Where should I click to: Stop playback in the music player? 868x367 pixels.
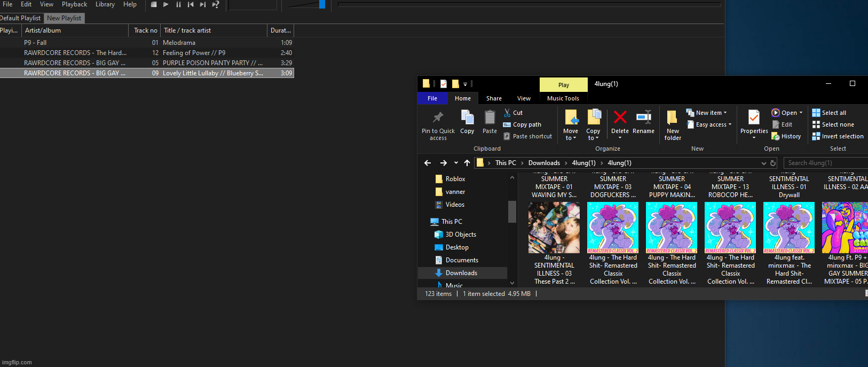(x=154, y=4)
